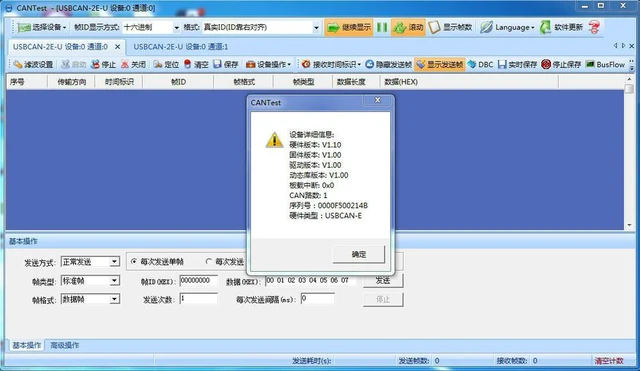Switch to the 高级操作 bottom tab
Viewport: 640px width, 371px height.
pyautogui.click(x=65, y=345)
